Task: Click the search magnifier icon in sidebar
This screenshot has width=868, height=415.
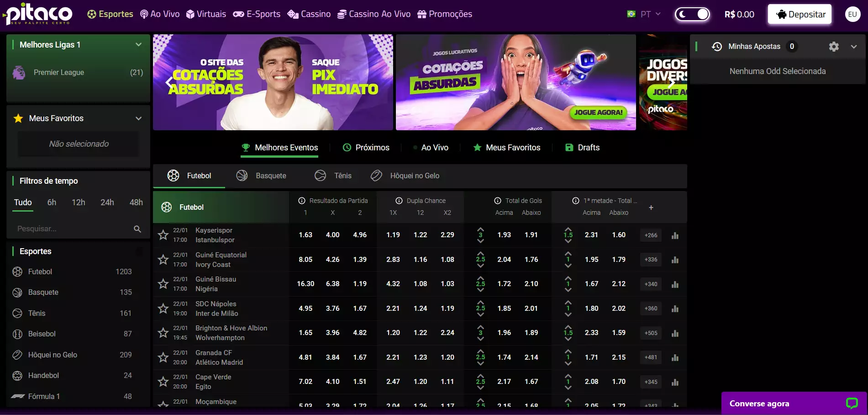Action: (x=137, y=229)
